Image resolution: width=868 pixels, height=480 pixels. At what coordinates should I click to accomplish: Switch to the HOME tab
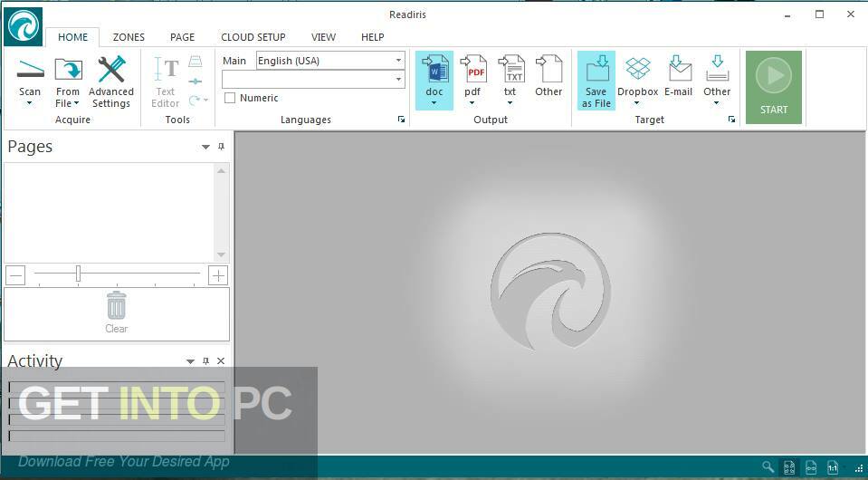pyautogui.click(x=73, y=37)
